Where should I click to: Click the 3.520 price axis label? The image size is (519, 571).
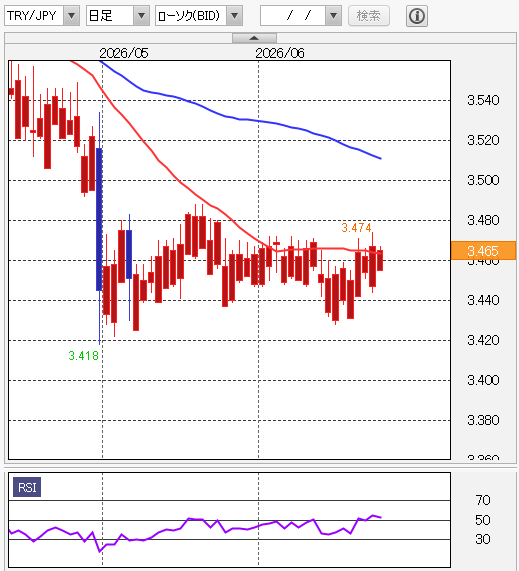pos(483,140)
